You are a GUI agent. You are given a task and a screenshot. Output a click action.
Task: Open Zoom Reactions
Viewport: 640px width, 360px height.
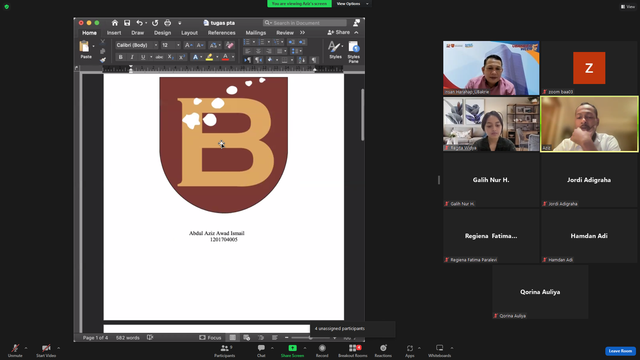pyautogui.click(x=383, y=351)
